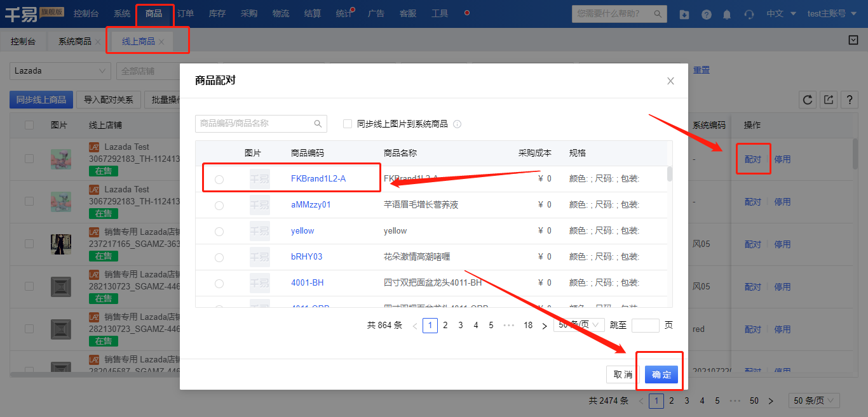
Task: Open the 库存 top menu
Action: point(217,13)
